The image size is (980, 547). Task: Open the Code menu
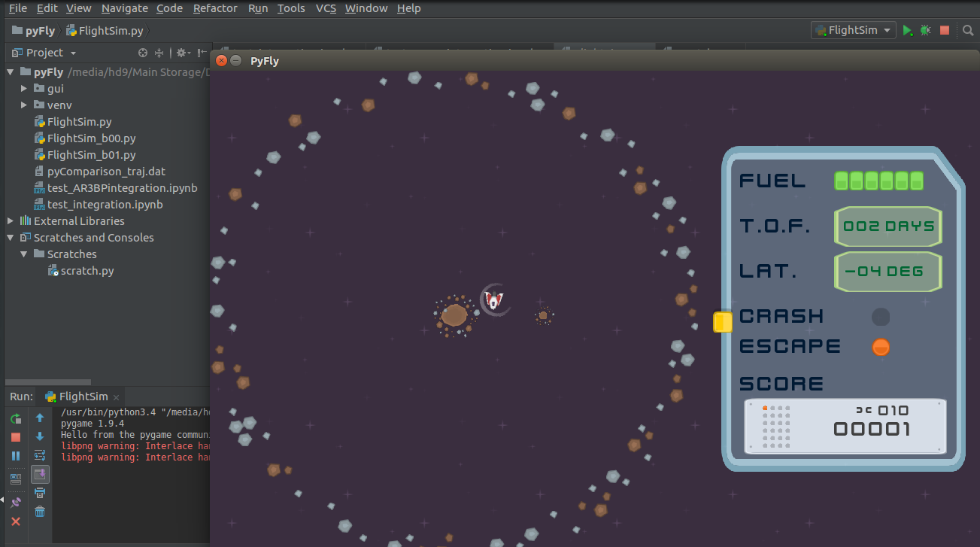pos(169,8)
